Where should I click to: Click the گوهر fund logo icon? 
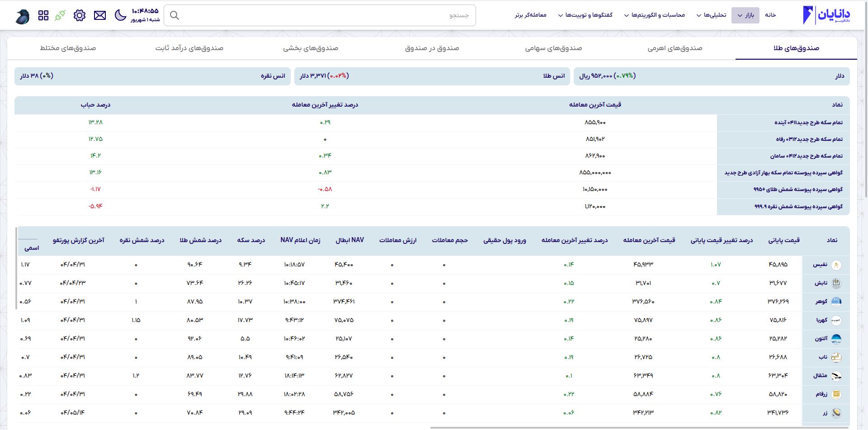[836, 302]
